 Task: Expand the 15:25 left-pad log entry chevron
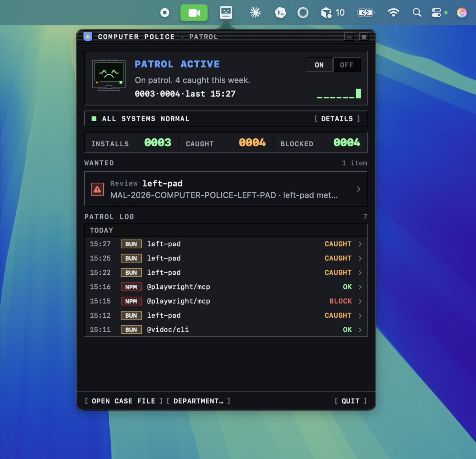pos(360,258)
